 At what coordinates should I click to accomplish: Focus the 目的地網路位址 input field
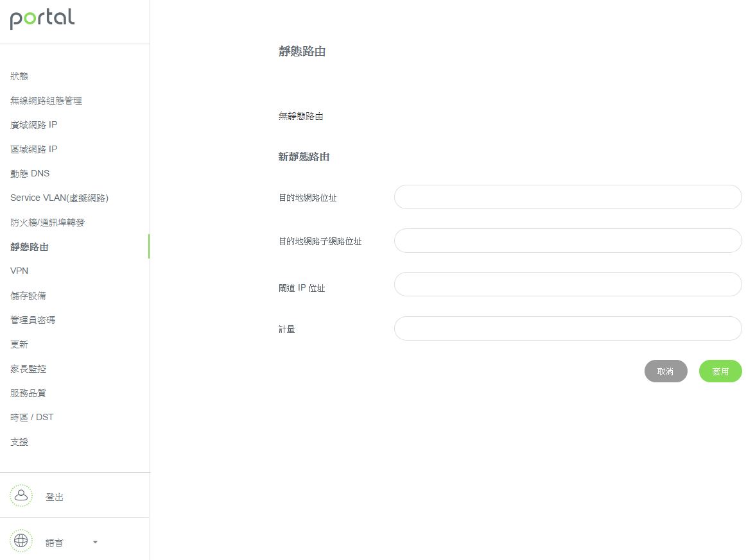[568, 197]
